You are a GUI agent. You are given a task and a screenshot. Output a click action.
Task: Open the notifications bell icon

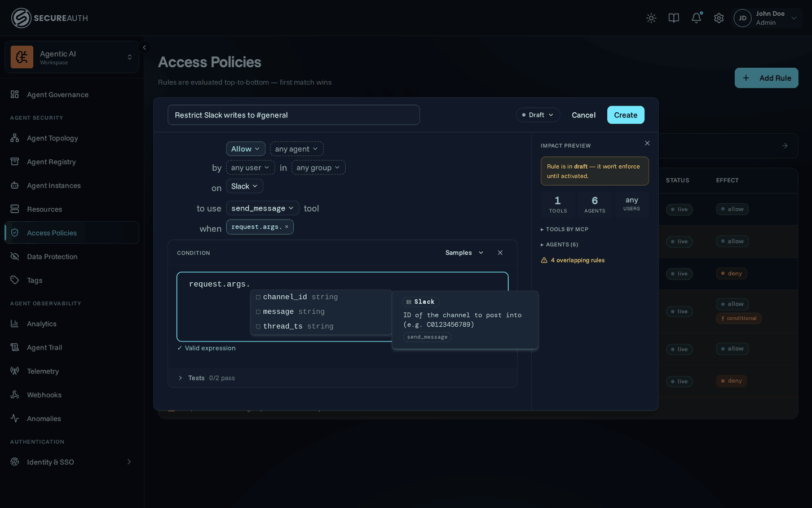[696, 18]
